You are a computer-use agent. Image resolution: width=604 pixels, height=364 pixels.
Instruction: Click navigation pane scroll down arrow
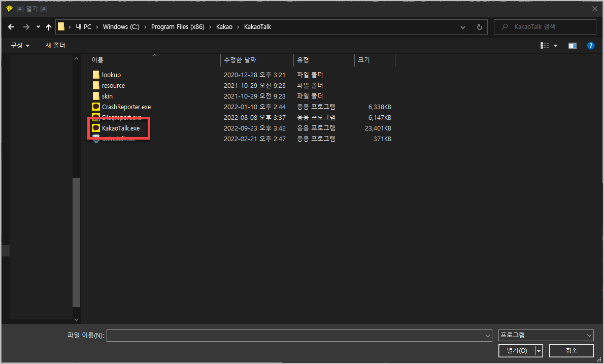click(x=76, y=320)
